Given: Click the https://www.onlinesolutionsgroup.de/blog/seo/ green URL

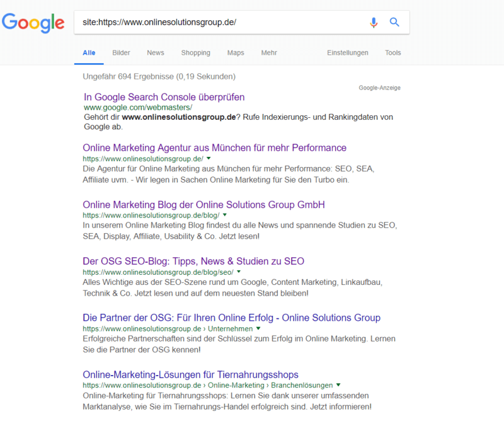Looking at the screenshot, I should pos(158,272).
